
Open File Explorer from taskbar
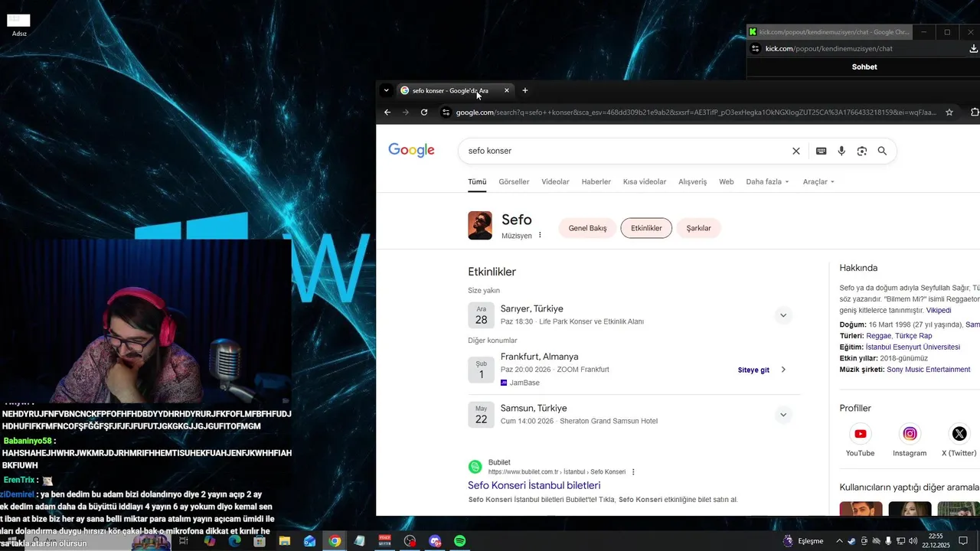(x=284, y=541)
